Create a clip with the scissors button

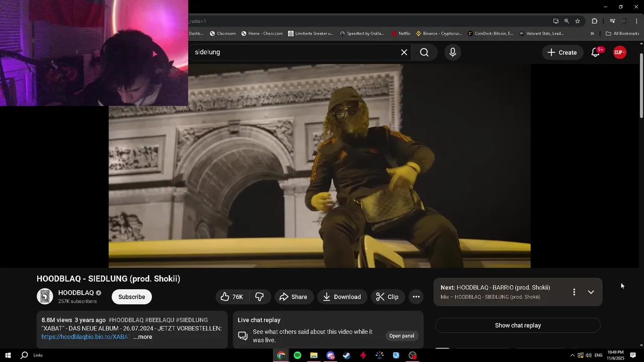coord(387,297)
